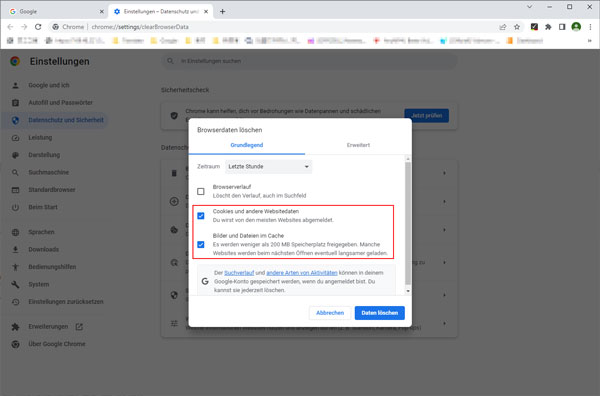Screen dimensions: 600x396
Task: Open the profile avatar menu
Action: point(576,27)
